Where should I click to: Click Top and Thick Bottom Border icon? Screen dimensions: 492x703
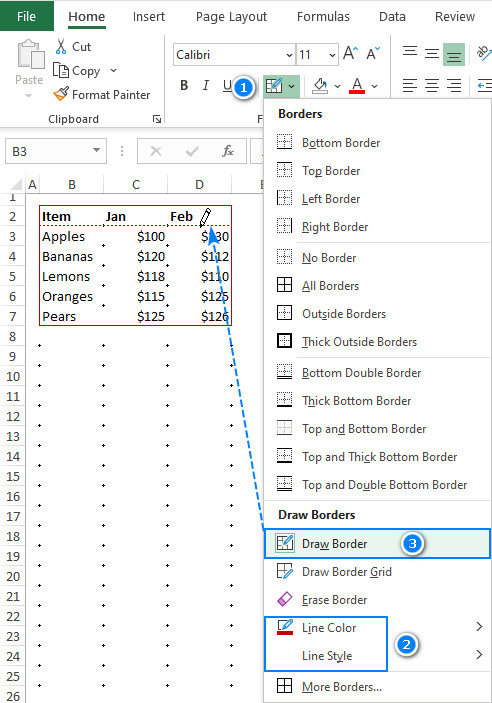click(x=284, y=456)
